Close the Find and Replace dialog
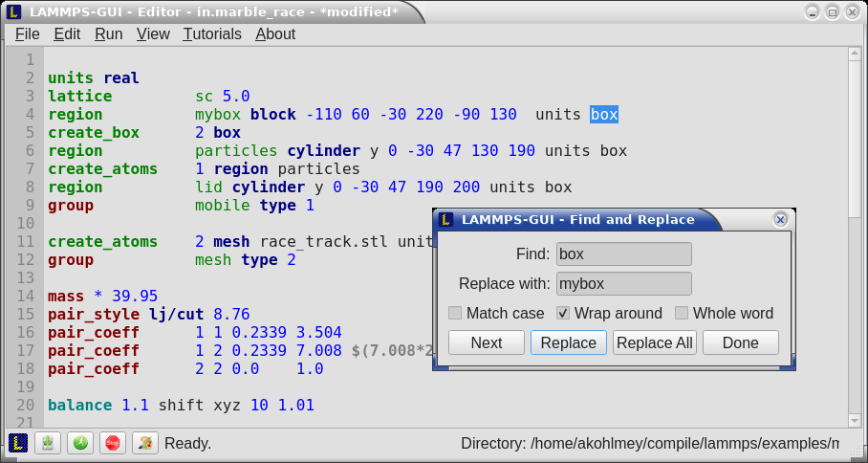This screenshot has width=868, height=463. [781, 220]
